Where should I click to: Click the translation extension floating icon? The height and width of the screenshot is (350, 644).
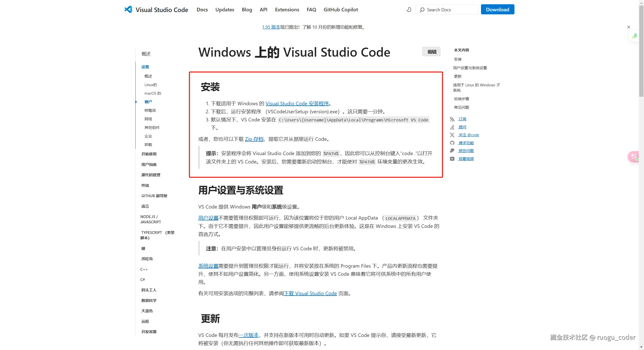(633, 157)
